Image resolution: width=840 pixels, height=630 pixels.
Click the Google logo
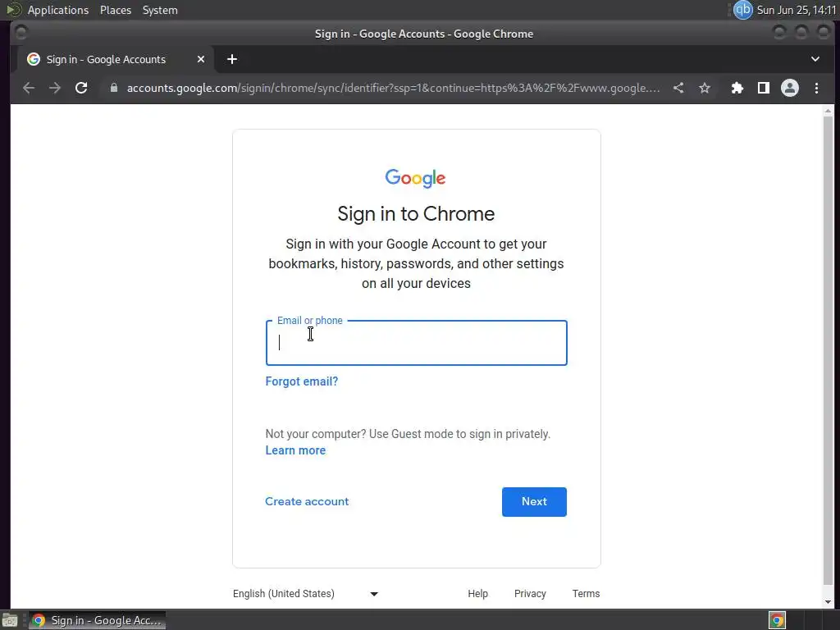pyautogui.click(x=416, y=178)
